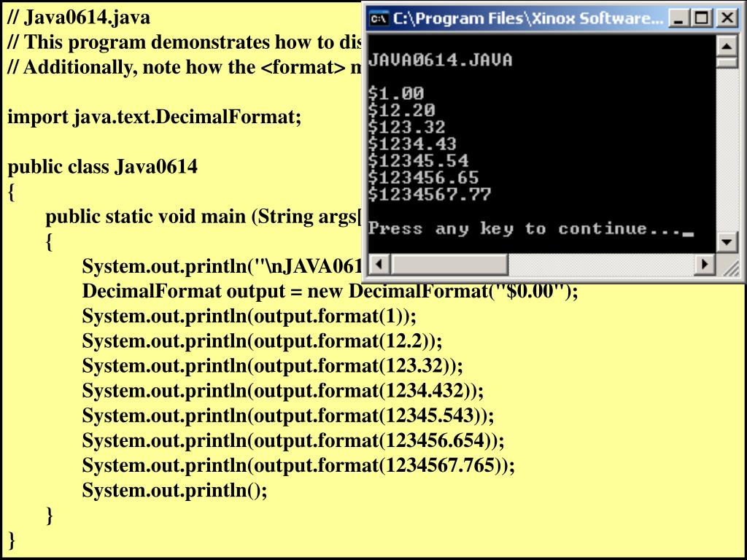The image size is (747, 560).
Task: Minimize the console window
Action: [680, 18]
